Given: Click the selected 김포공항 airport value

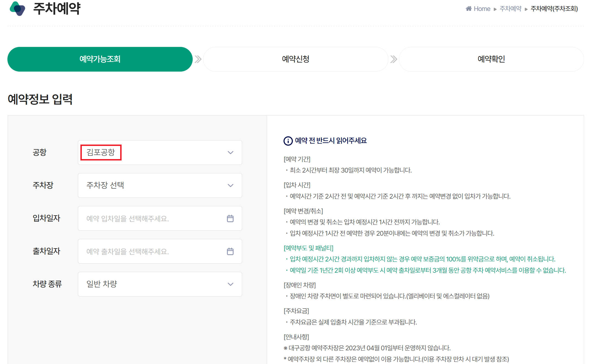Looking at the screenshot, I should tap(101, 153).
